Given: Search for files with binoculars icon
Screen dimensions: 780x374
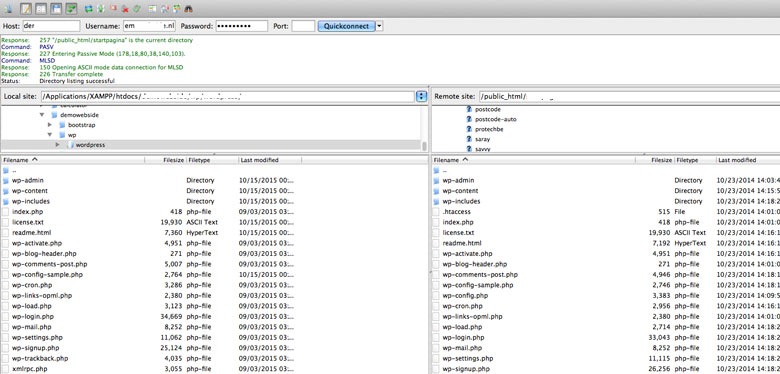Looking at the screenshot, I should coord(188,9).
